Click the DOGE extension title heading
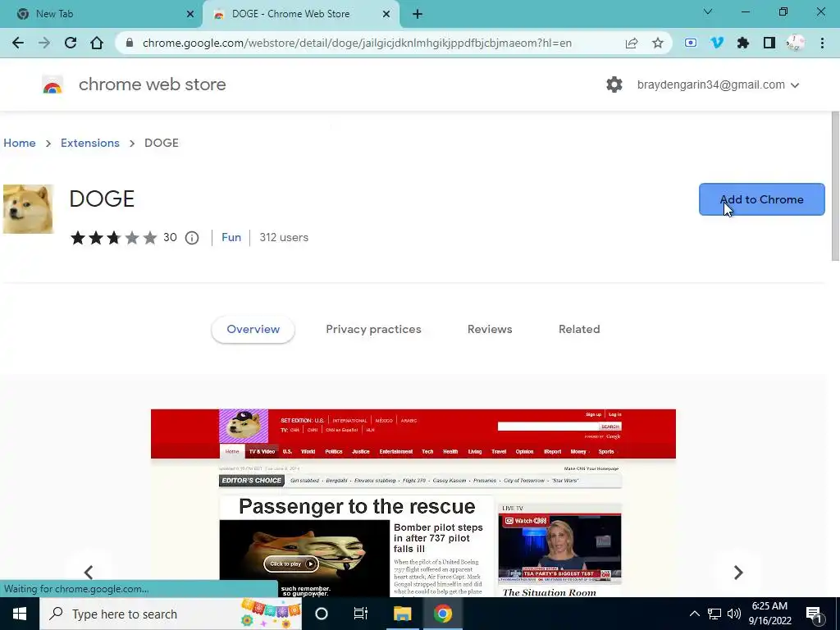840x630 pixels. [x=102, y=199]
